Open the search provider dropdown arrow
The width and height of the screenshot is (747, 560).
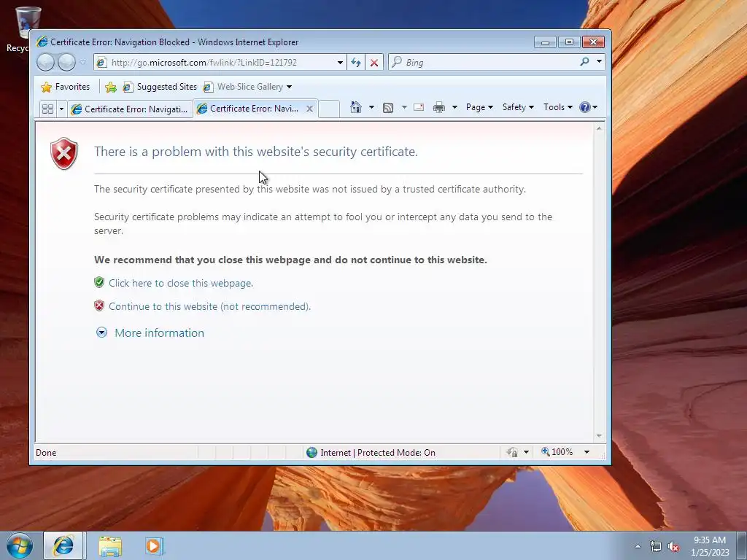[599, 62]
